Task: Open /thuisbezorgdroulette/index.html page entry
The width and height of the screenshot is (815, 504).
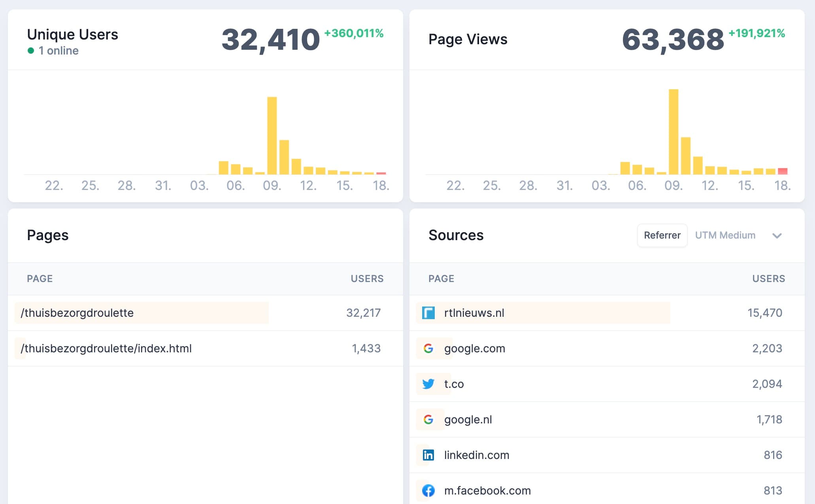Action: [106, 348]
